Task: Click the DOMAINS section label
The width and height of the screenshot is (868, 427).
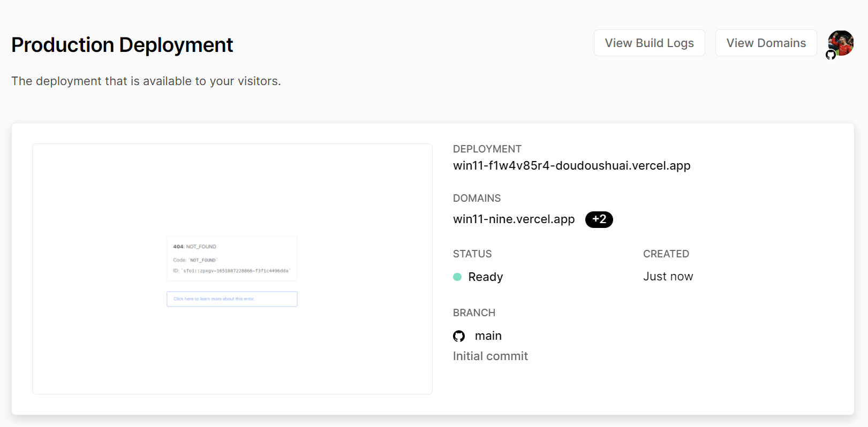Action: click(x=477, y=199)
